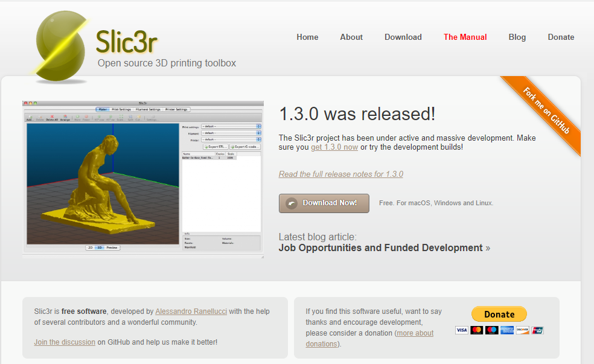Screen dimensions: 594x364
Task: Click the Slic3r wordmark title
Action: coord(127,42)
